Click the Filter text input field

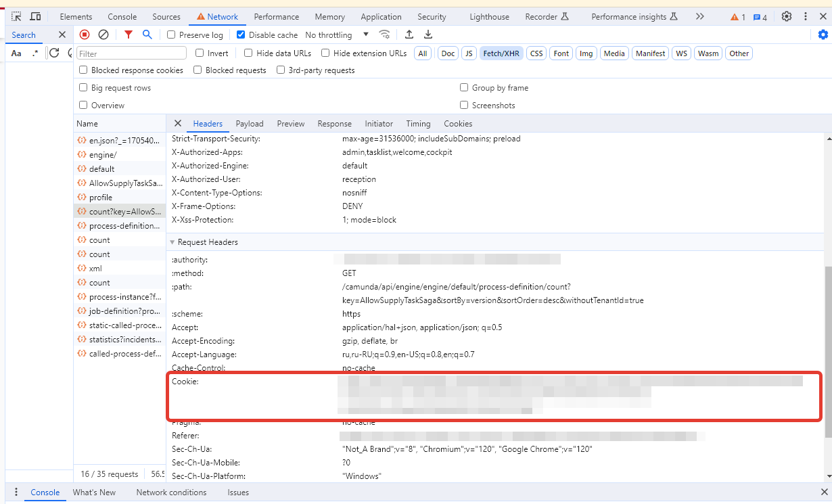click(x=132, y=53)
